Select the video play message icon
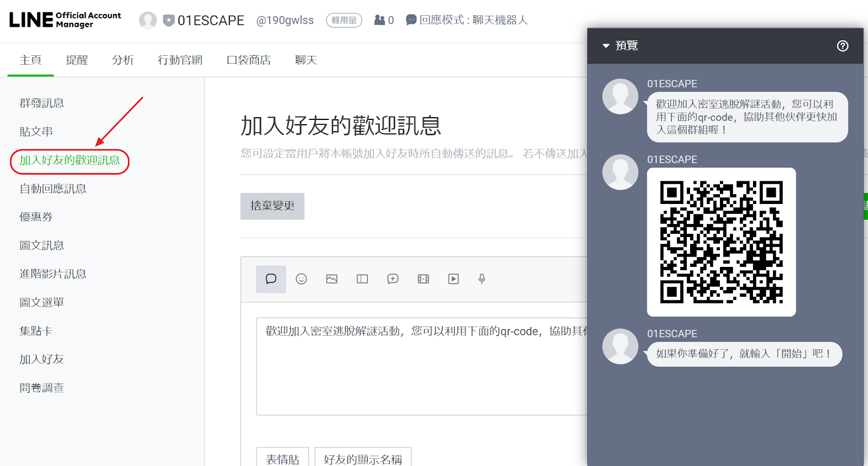The image size is (868, 466). pos(454,279)
